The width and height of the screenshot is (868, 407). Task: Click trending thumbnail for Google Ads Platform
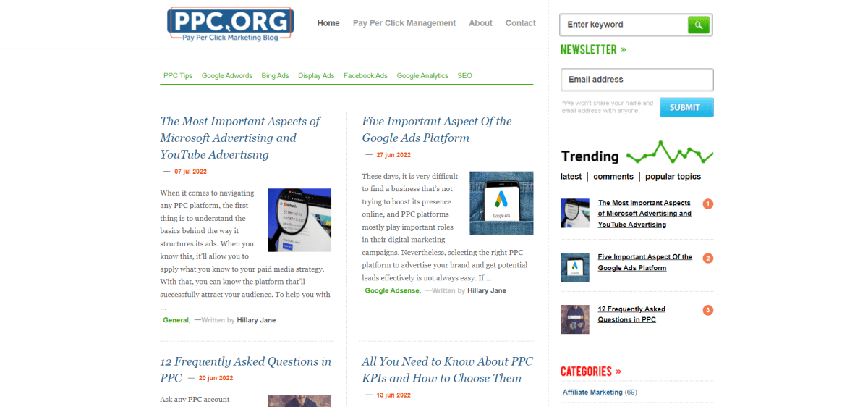point(575,267)
